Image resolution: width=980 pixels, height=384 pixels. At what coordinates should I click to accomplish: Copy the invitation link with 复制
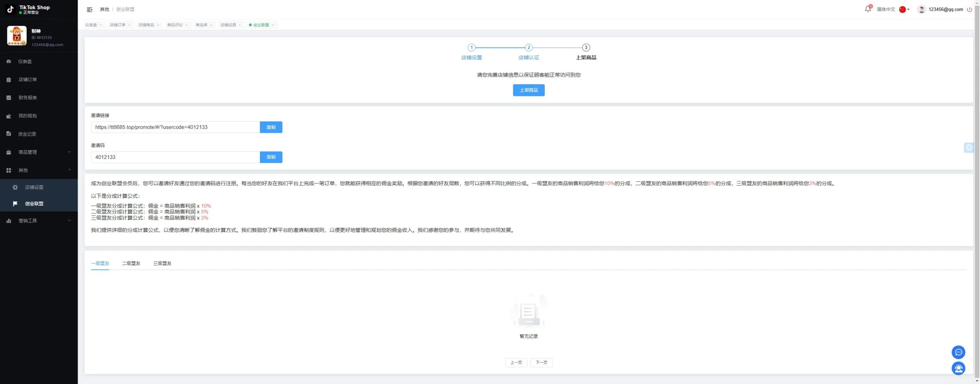pos(271,127)
